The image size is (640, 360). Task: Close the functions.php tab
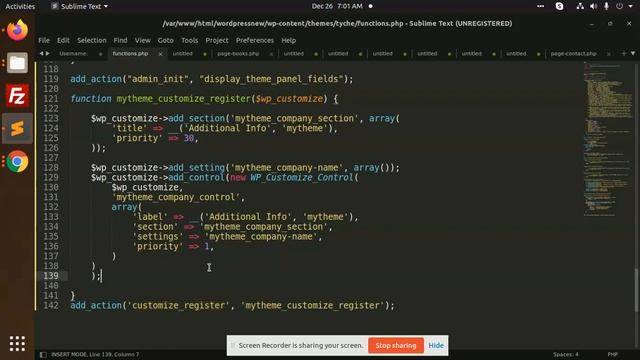click(x=160, y=54)
